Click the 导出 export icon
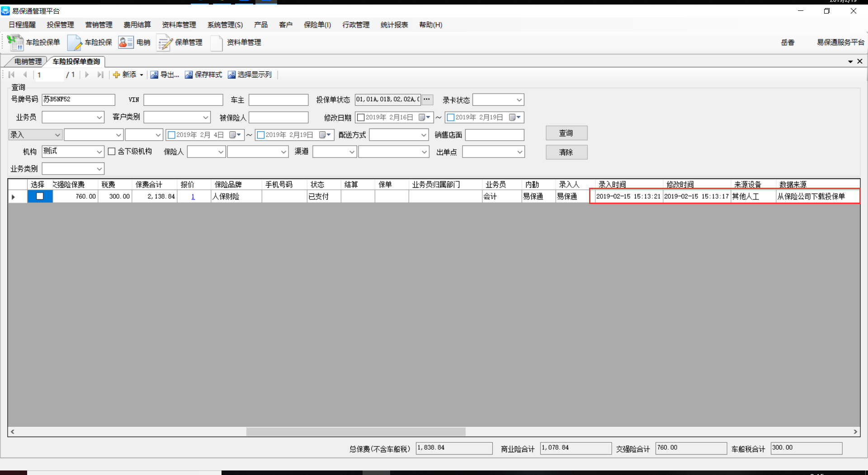This screenshot has height=475, width=868. pyautogui.click(x=154, y=75)
